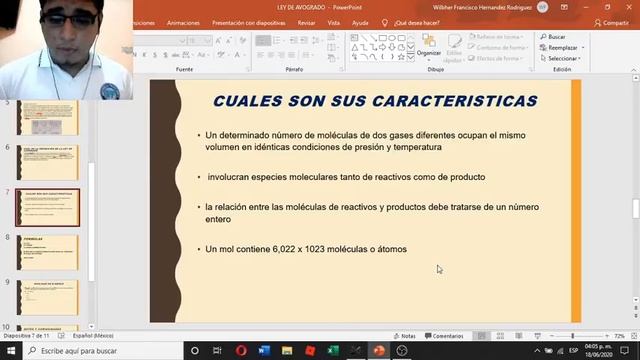The image size is (640, 360).
Task: Open the Animaciones tab
Action: [183, 23]
